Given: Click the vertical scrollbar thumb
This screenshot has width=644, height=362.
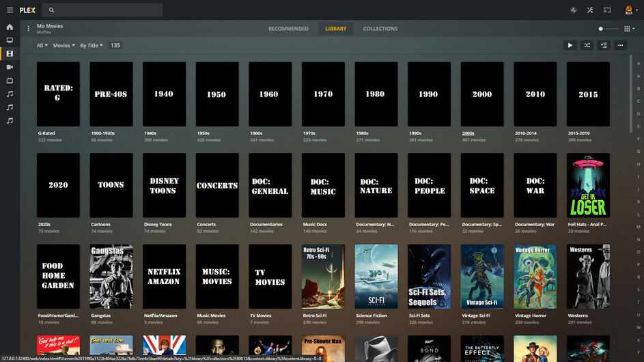Looking at the screenshot, I should (x=631, y=94).
